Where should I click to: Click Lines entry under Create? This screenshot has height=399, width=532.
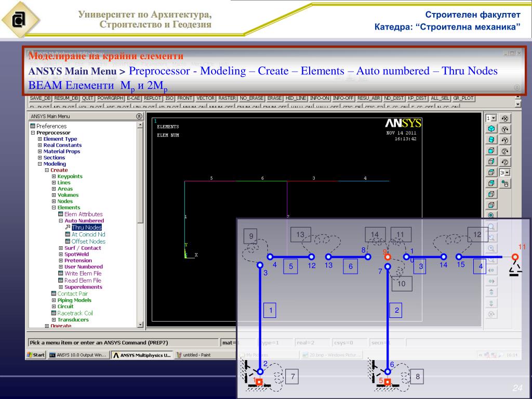(64, 182)
